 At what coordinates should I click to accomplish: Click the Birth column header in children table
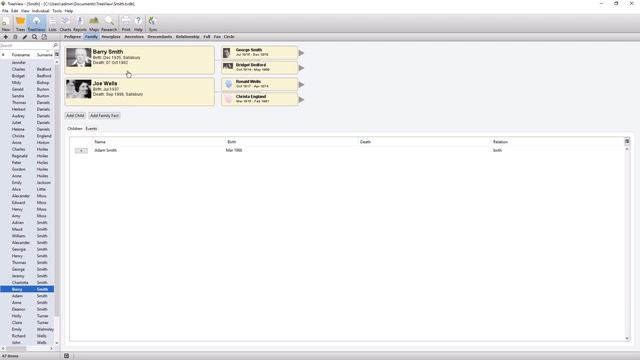click(x=232, y=142)
